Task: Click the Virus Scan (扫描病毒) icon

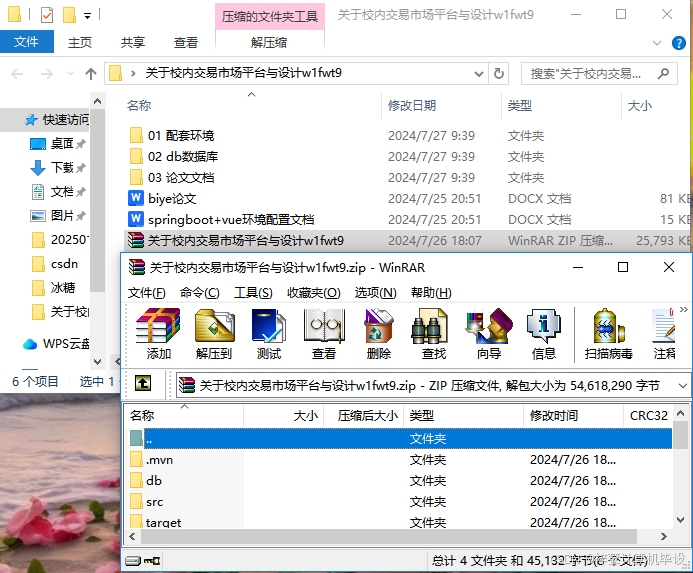Action: [608, 334]
